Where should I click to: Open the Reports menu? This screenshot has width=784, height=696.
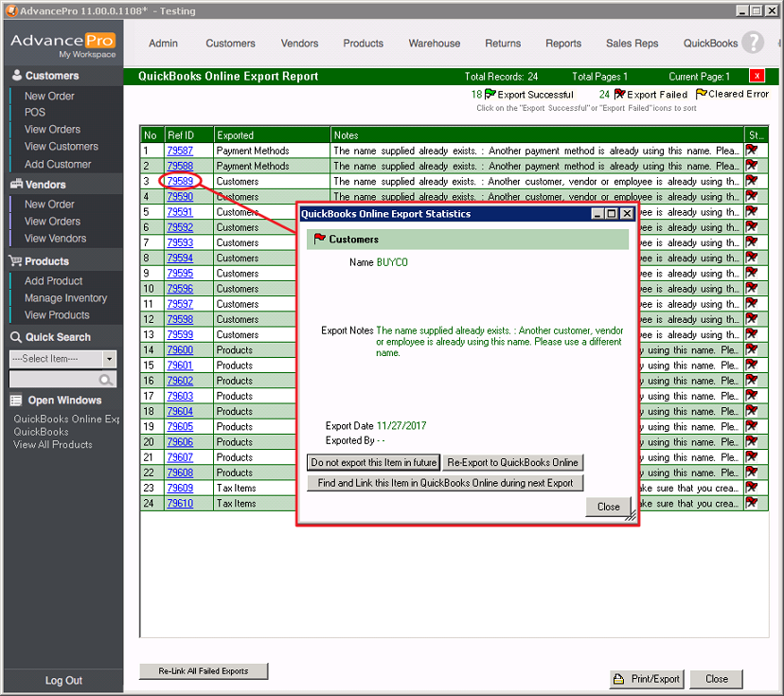563,43
